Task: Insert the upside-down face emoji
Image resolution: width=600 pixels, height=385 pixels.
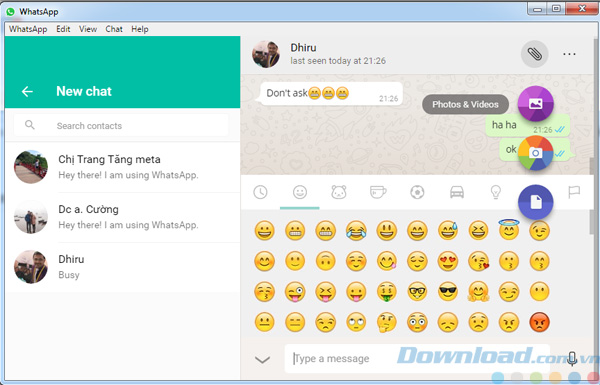Action: click(x=325, y=261)
